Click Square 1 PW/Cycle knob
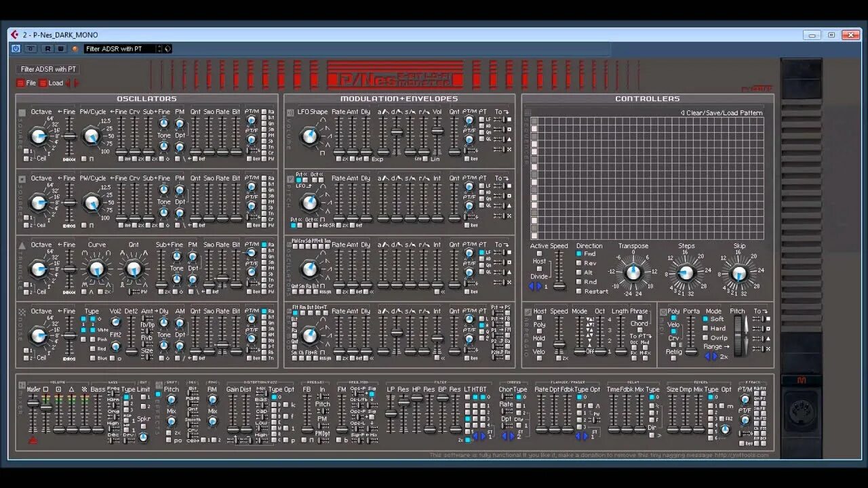 coord(91,136)
